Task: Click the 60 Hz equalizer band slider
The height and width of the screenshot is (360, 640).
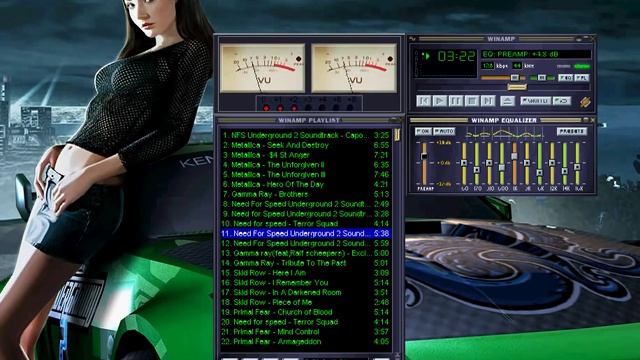Action: [464, 163]
